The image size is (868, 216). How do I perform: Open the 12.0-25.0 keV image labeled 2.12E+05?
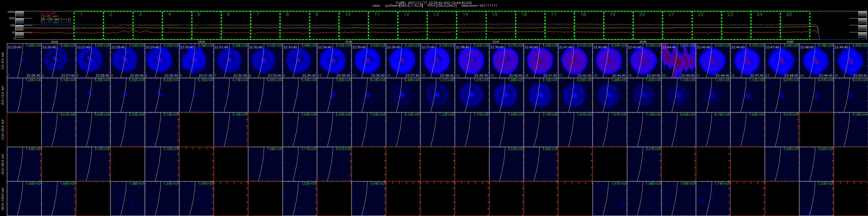click(541, 129)
